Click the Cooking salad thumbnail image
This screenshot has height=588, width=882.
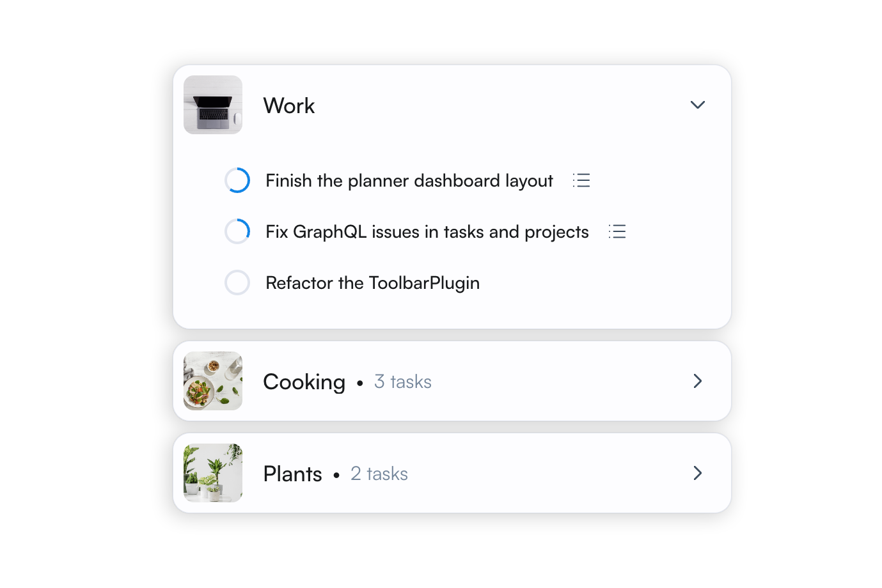pyautogui.click(x=213, y=381)
